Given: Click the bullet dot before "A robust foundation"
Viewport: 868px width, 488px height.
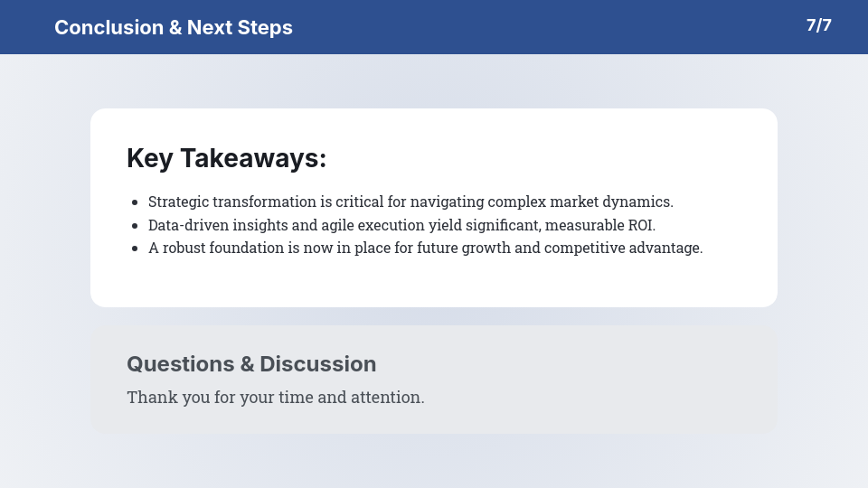Looking at the screenshot, I should (x=135, y=249).
